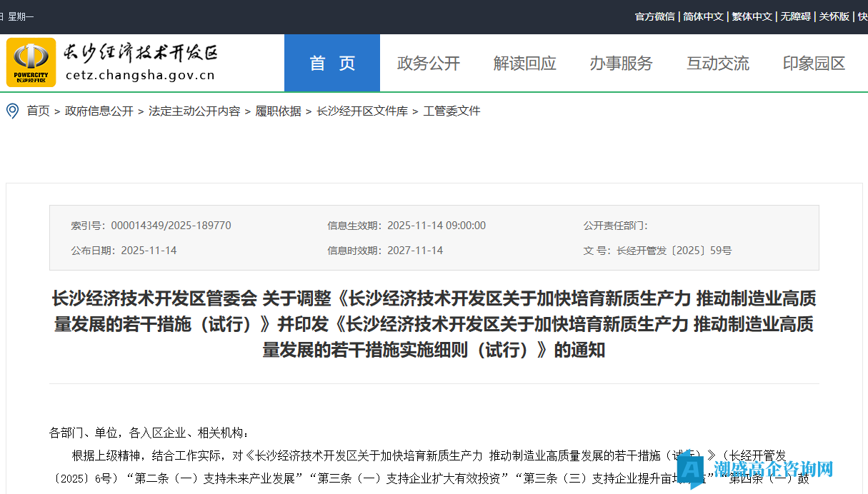Open the 办事服务 menu

click(x=621, y=63)
